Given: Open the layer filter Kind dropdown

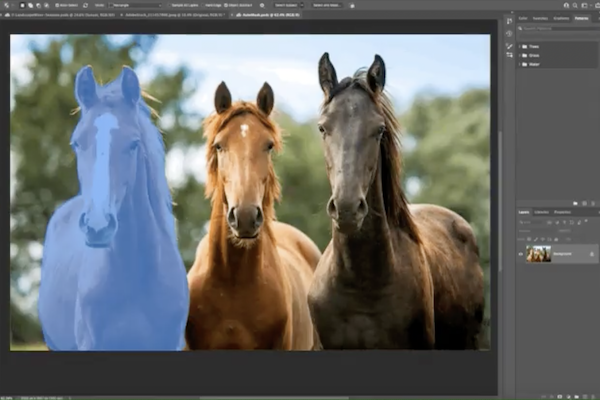Looking at the screenshot, I should (x=531, y=222).
